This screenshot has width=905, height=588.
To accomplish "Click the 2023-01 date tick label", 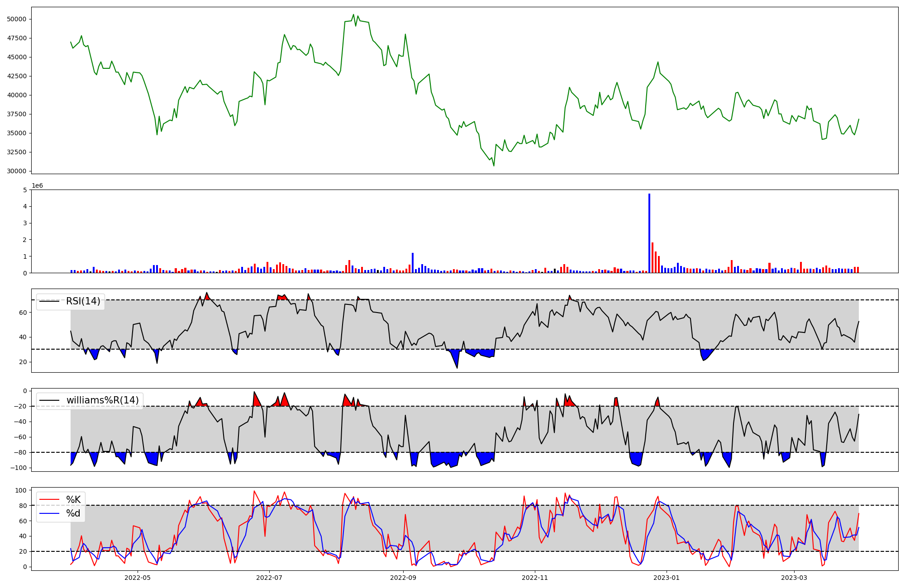I will [667, 578].
